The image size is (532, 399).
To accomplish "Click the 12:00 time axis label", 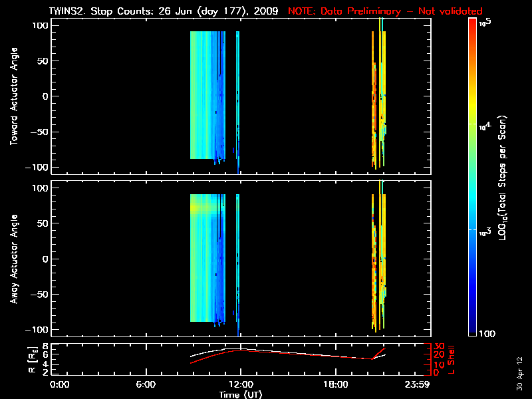I will tap(239, 384).
